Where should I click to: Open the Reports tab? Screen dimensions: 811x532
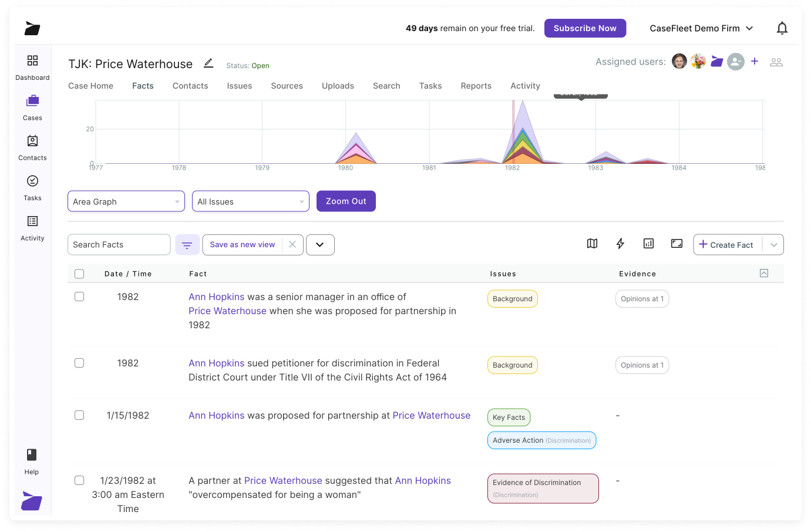(476, 86)
